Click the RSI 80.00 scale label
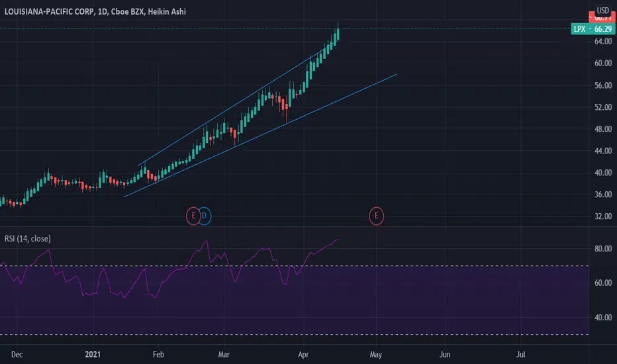Viewport: 617px width, 364px height. click(x=603, y=249)
